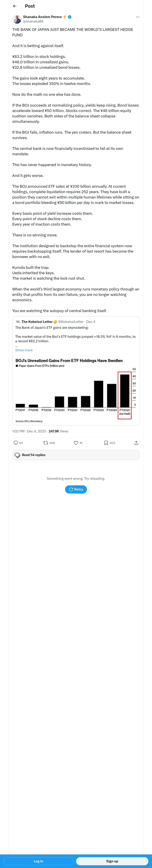
Task: Click the Read 54 replies button
Action: [76, 455]
